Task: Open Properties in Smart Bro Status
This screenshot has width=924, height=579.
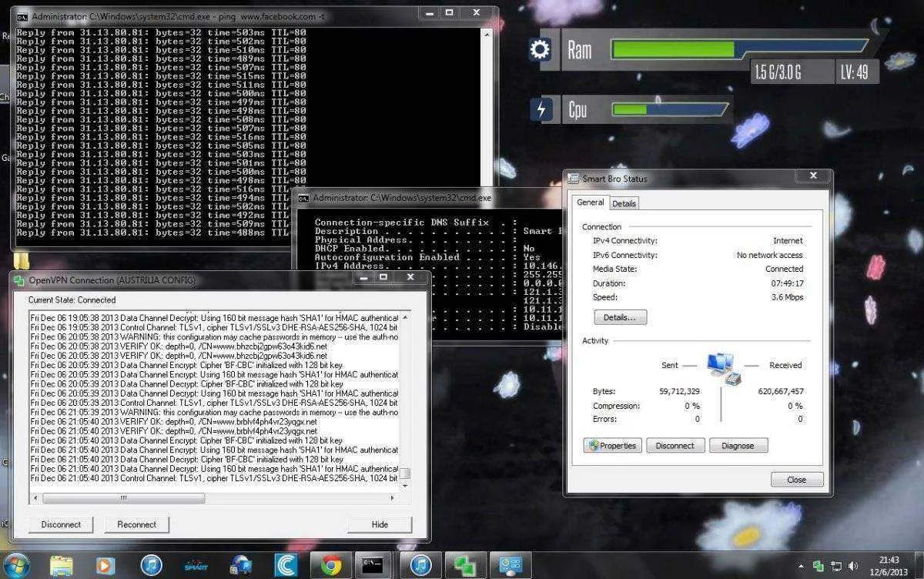Action: [x=613, y=445]
